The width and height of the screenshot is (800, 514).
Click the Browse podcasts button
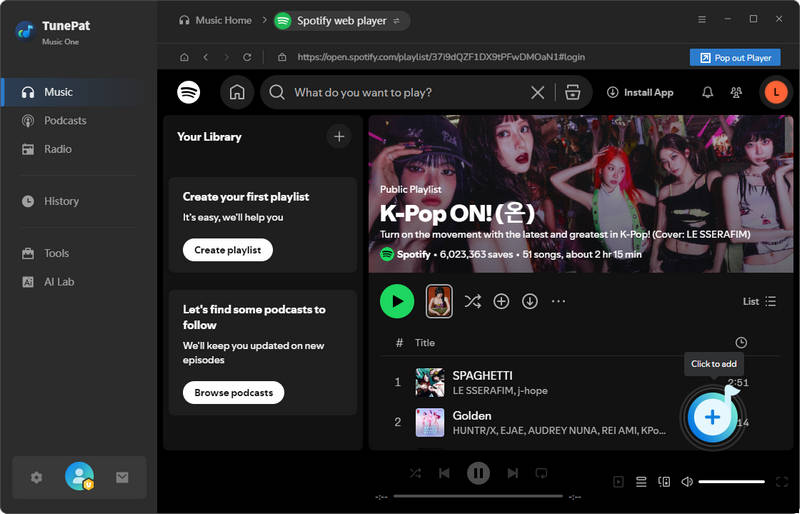[x=233, y=393]
